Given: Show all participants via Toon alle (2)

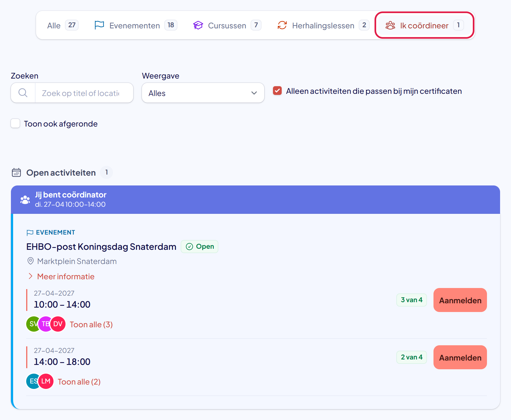Looking at the screenshot, I should (79, 382).
